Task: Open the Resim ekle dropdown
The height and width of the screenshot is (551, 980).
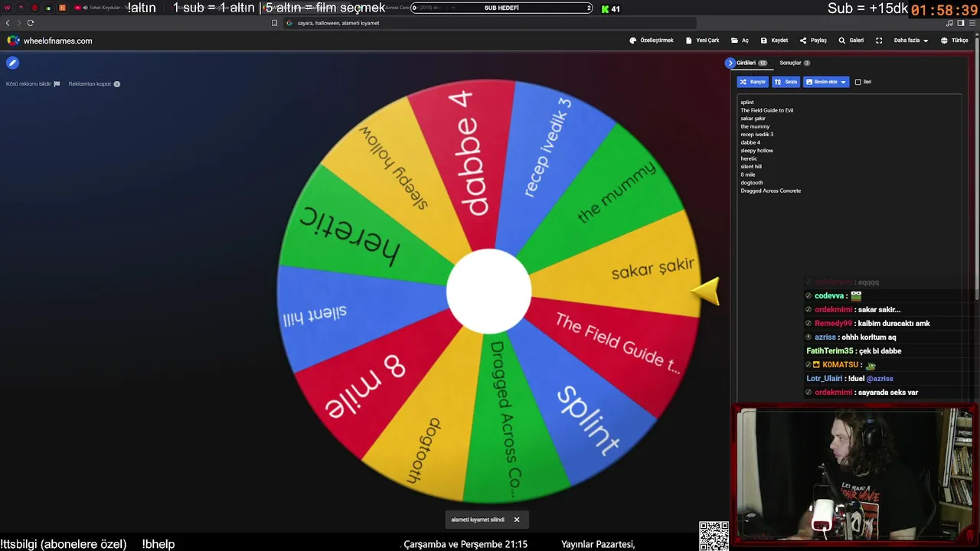Action: (826, 82)
